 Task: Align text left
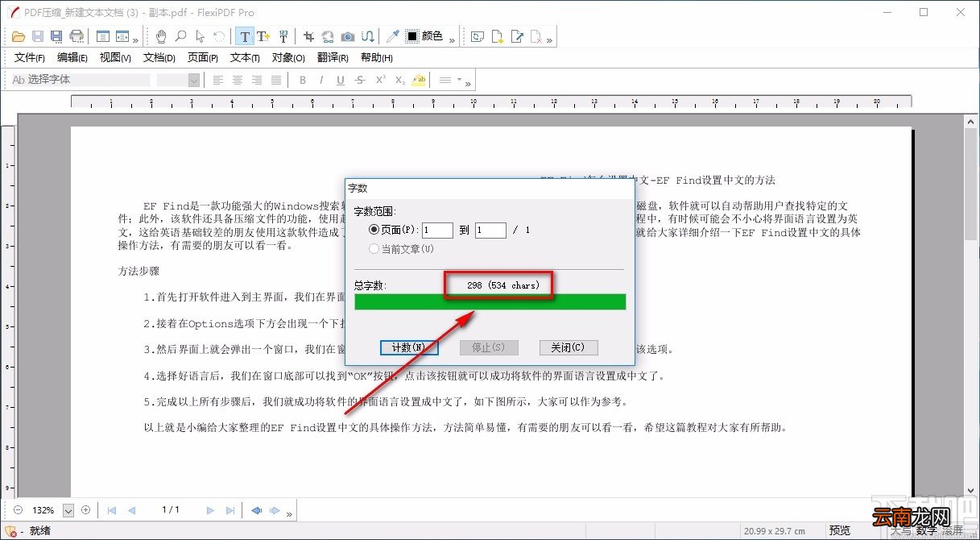[x=218, y=80]
